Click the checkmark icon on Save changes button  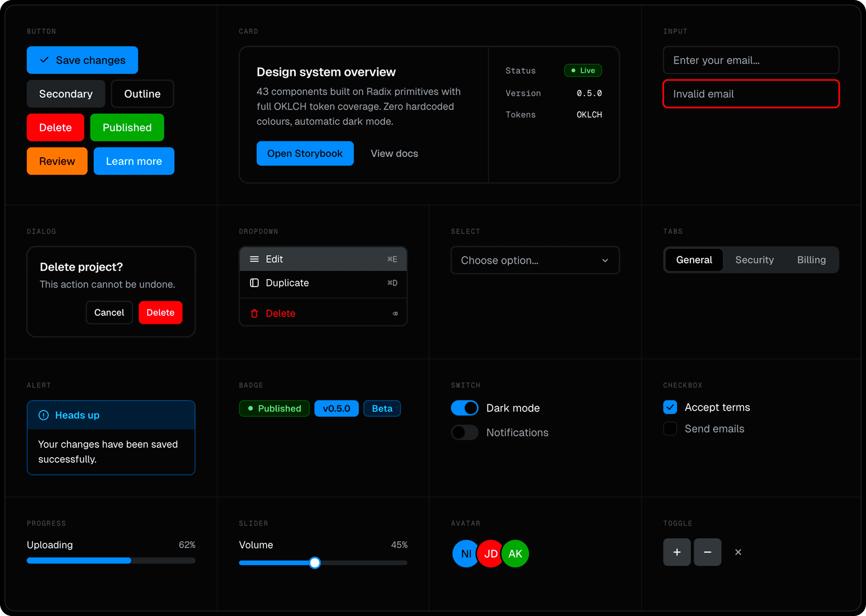coord(44,60)
